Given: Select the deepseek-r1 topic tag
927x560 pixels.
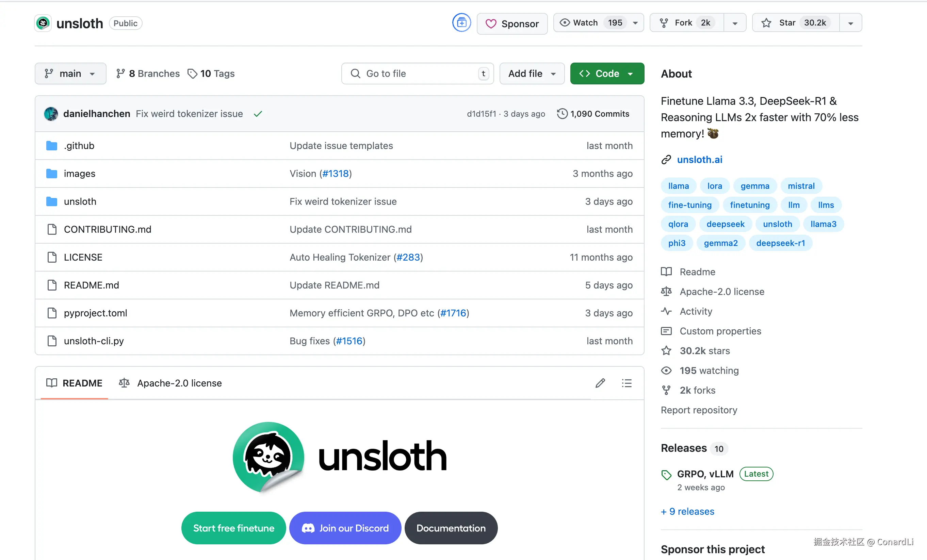Looking at the screenshot, I should [780, 243].
